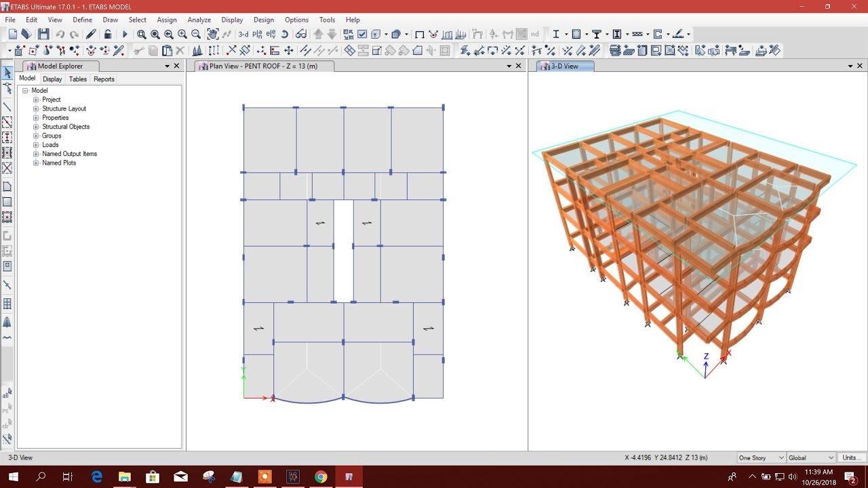Open an elevation view using the elv icon
This screenshot has width=868, height=488.
pos(271,33)
